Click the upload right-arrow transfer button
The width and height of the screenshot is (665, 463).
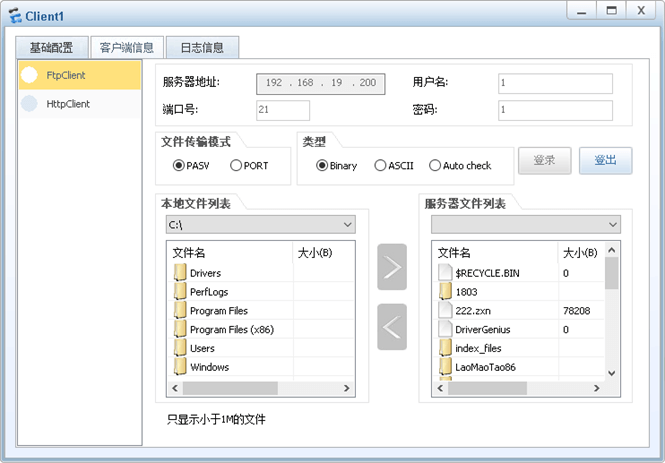pos(392,267)
